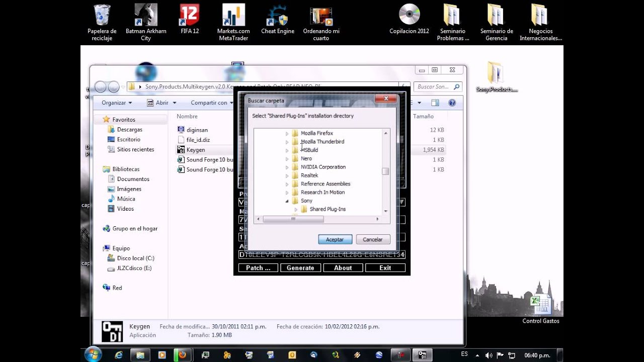
Task: Open the Batman Arkham City desktop shortcut
Action: pyautogui.click(x=145, y=22)
